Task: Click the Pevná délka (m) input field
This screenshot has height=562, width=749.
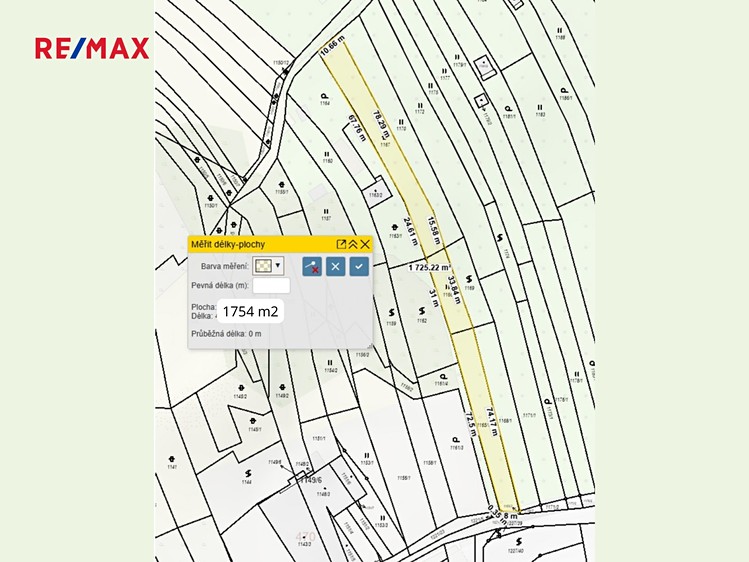Action: coord(271,286)
